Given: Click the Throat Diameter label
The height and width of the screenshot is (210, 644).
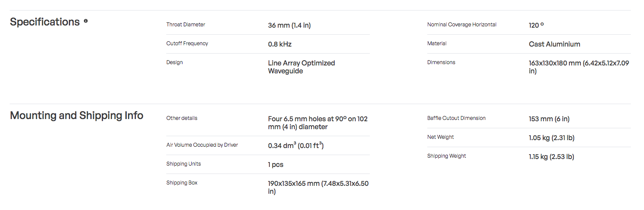Looking at the screenshot, I should pos(186,25).
